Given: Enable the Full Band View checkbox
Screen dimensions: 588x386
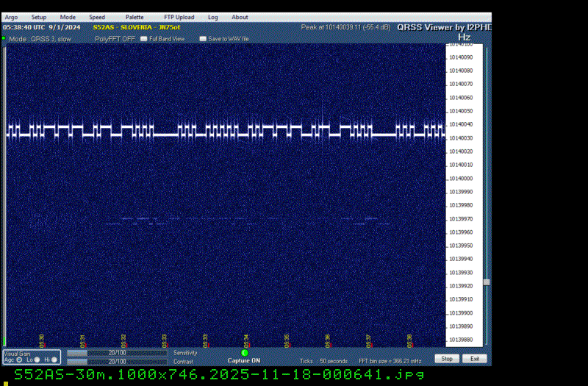Looking at the screenshot, I should coord(144,38).
